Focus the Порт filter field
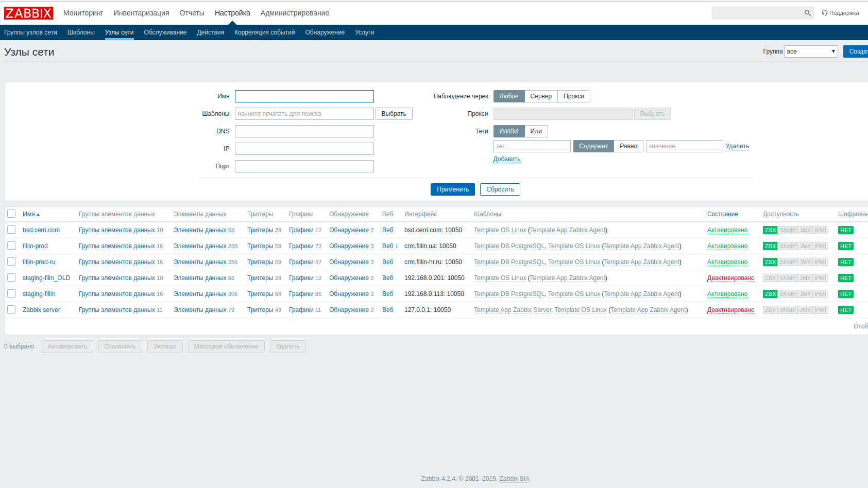The height and width of the screenshot is (488, 868). 304,166
